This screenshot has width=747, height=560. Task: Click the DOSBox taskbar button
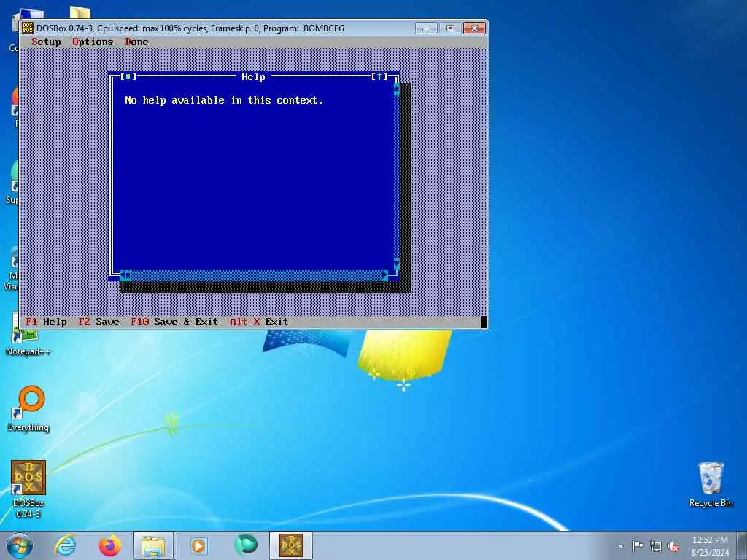pyautogui.click(x=290, y=545)
